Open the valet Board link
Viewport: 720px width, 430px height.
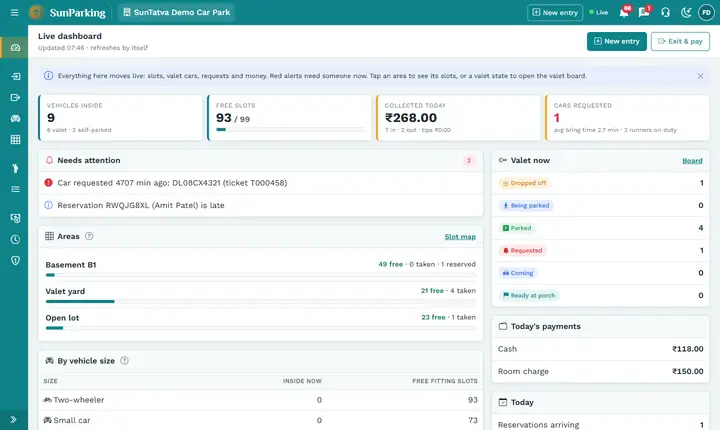click(692, 161)
